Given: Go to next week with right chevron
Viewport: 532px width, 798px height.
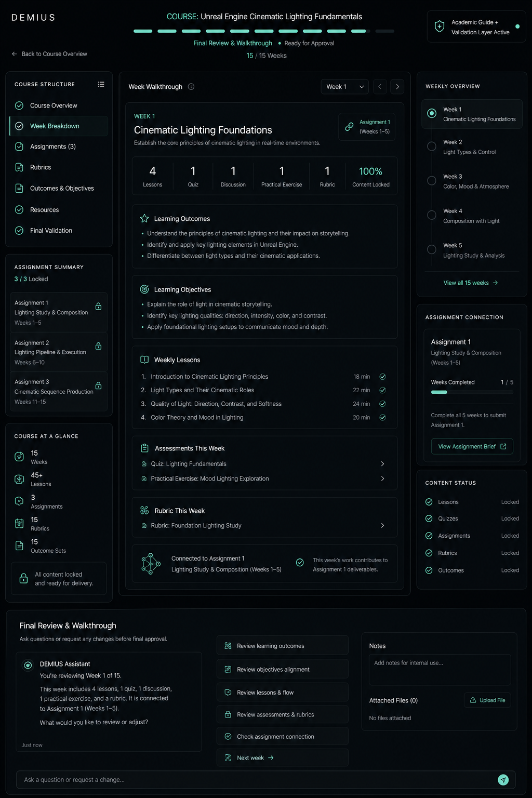Looking at the screenshot, I should point(397,87).
